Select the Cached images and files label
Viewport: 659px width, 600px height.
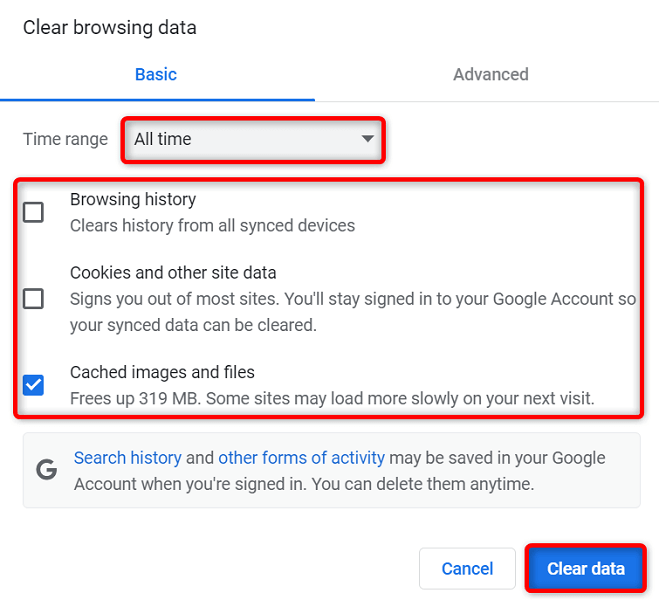point(162,372)
